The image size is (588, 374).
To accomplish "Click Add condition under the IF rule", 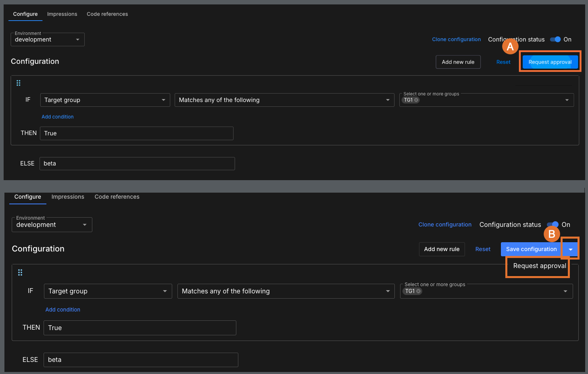I will pyautogui.click(x=57, y=116).
